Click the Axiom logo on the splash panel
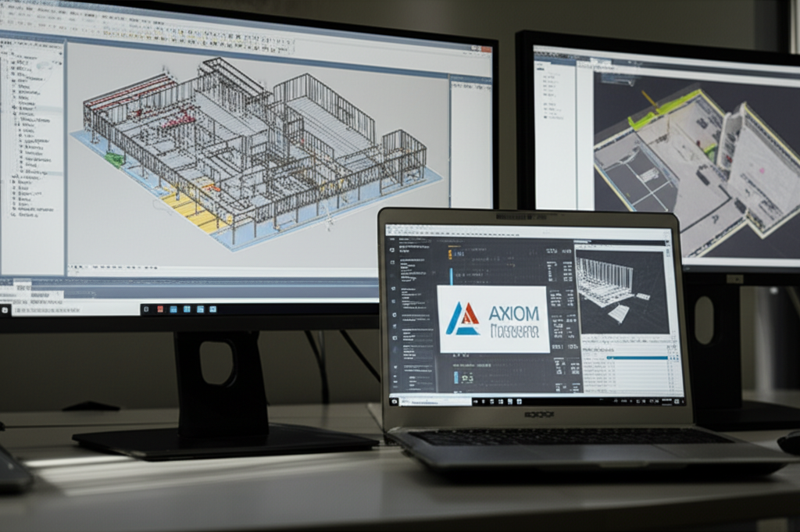 pyautogui.click(x=462, y=317)
